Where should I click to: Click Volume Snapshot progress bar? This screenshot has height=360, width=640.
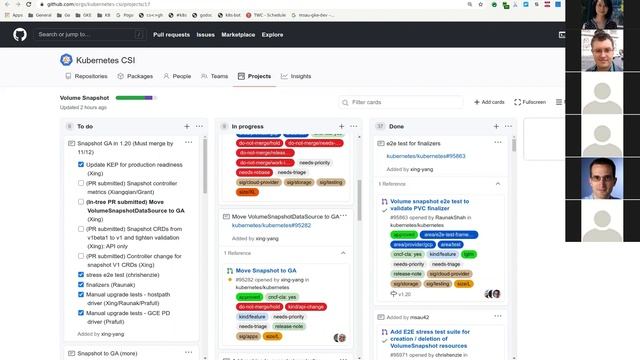pos(136,98)
